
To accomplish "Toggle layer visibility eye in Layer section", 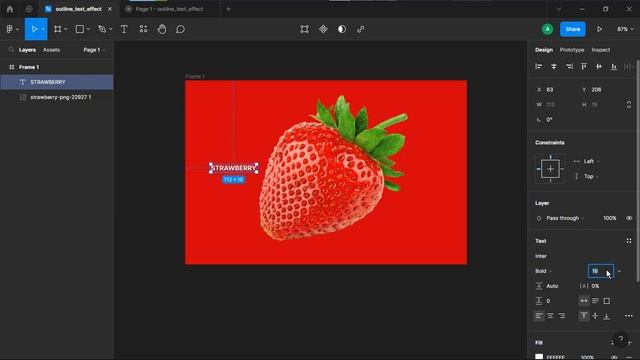I will pyautogui.click(x=629, y=218).
